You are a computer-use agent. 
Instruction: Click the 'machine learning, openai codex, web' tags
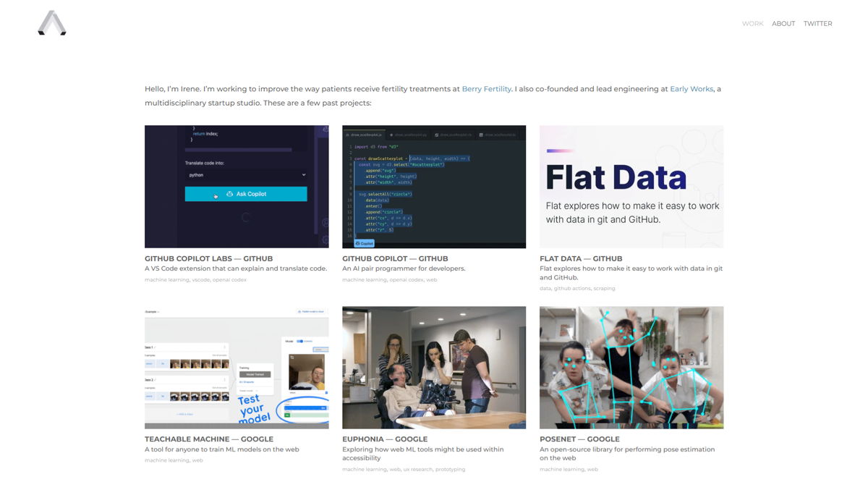pyautogui.click(x=390, y=280)
